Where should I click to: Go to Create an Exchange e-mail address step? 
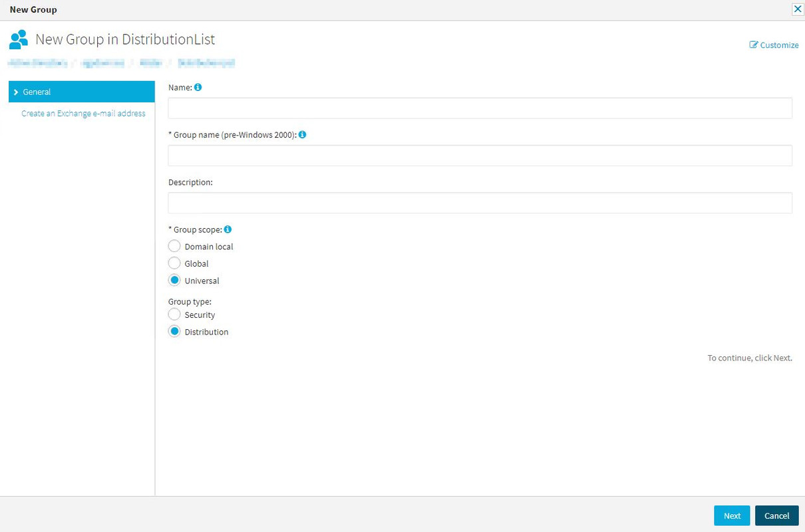tap(83, 114)
